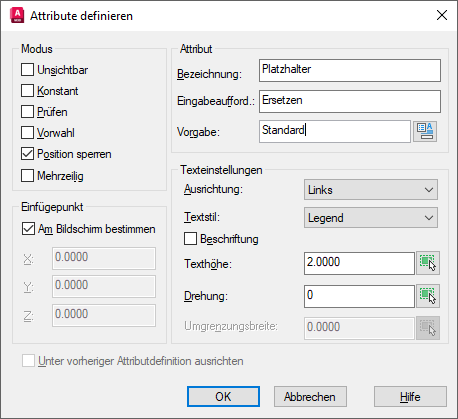Click the Abbrechen button
The width and height of the screenshot is (458, 419).
click(x=310, y=397)
